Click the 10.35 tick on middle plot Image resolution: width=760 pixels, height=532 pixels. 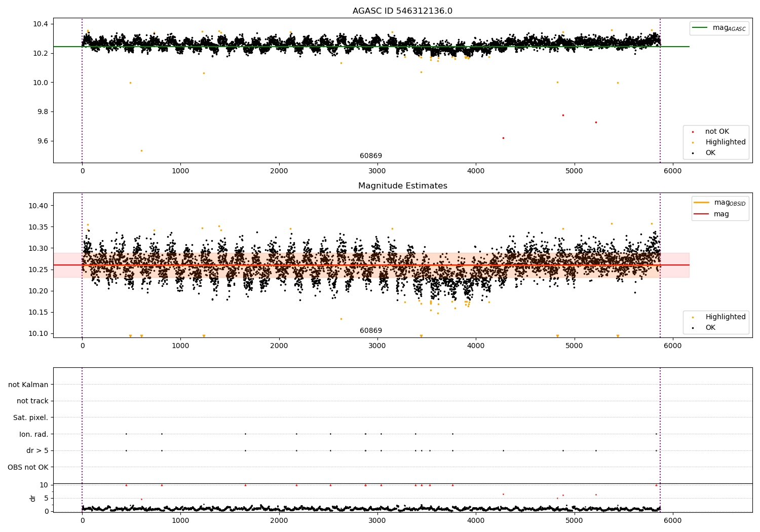[x=39, y=227]
